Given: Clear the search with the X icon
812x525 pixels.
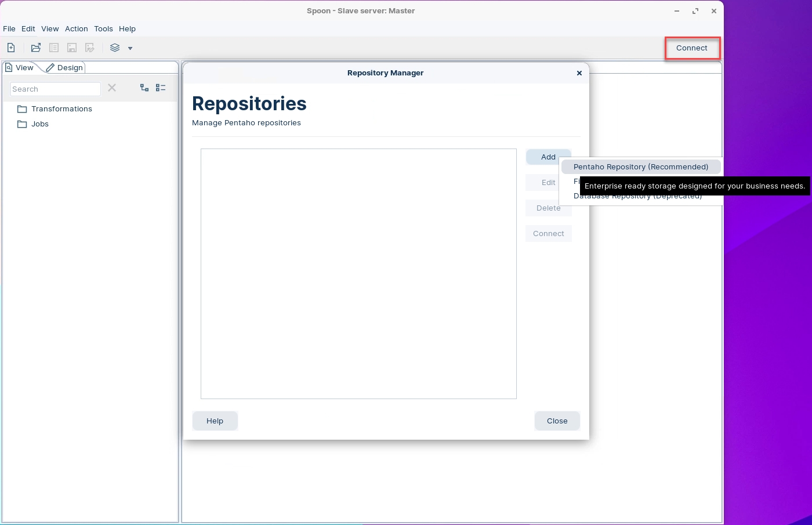Looking at the screenshot, I should (112, 88).
